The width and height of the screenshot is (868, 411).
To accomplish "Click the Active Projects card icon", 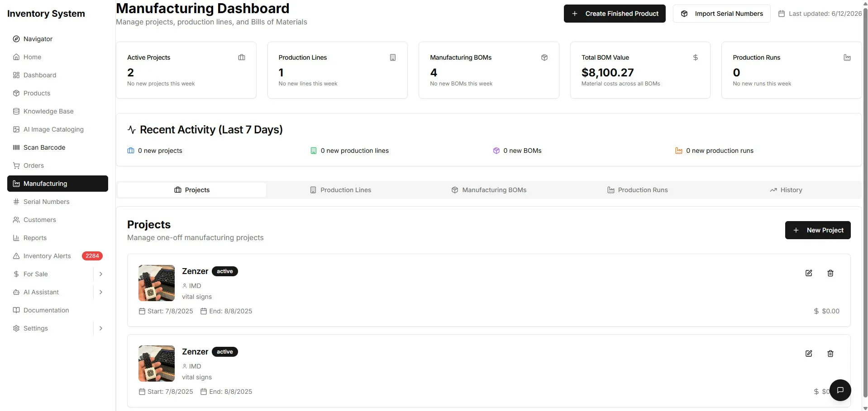I will click(x=242, y=57).
